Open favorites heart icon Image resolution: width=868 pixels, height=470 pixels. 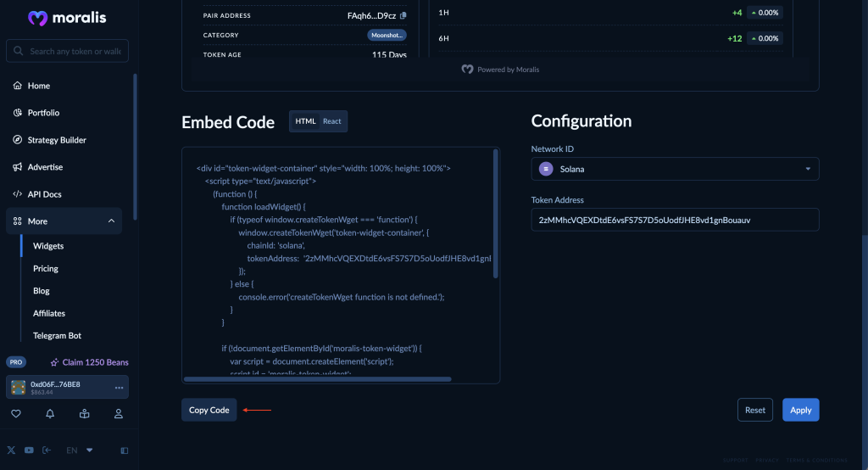pos(16,413)
